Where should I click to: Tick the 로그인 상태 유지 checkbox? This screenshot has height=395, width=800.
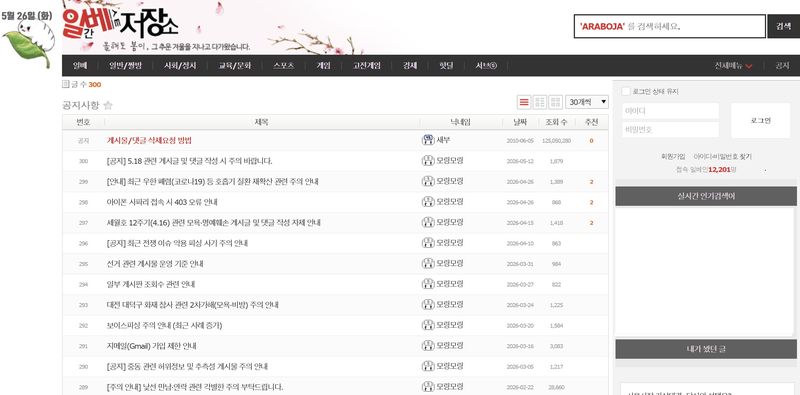coord(626,91)
